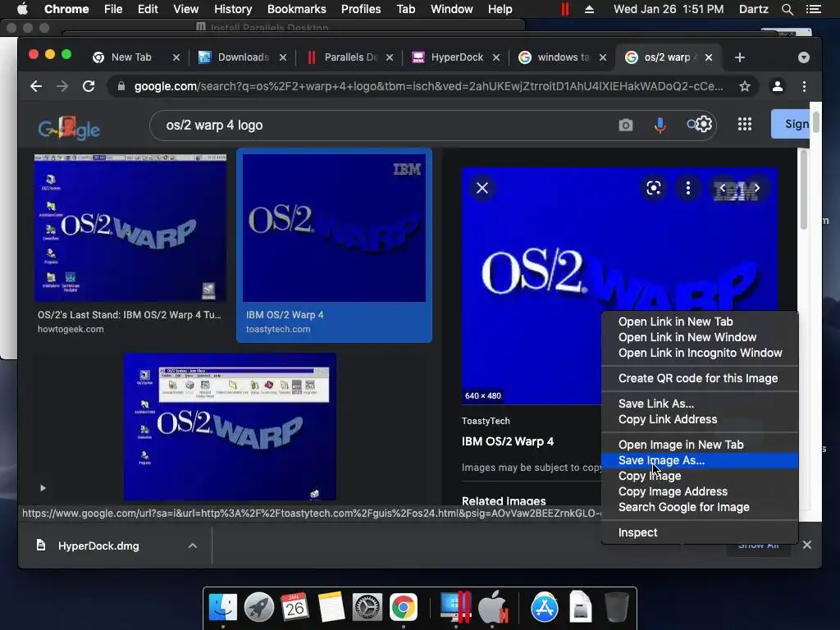Start voice search with the microphone icon
The width and height of the screenshot is (840, 630).
[660, 126]
